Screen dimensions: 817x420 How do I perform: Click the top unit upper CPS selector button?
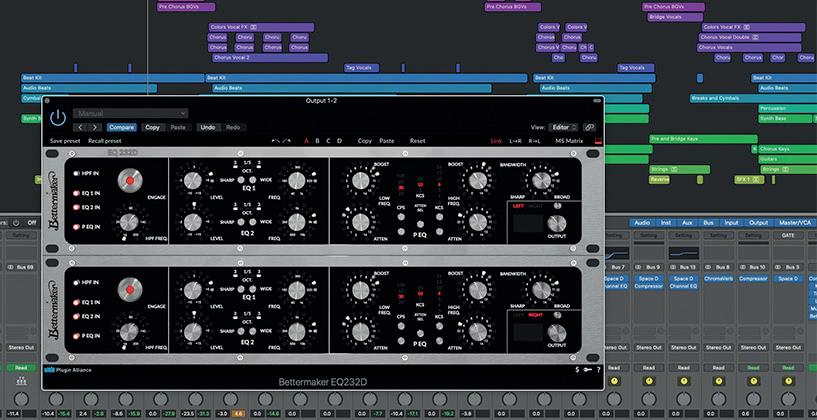click(x=401, y=218)
